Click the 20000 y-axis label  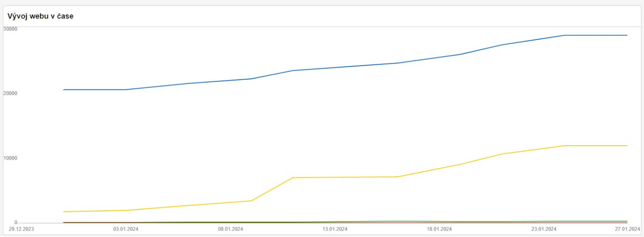(x=10, y=93)
